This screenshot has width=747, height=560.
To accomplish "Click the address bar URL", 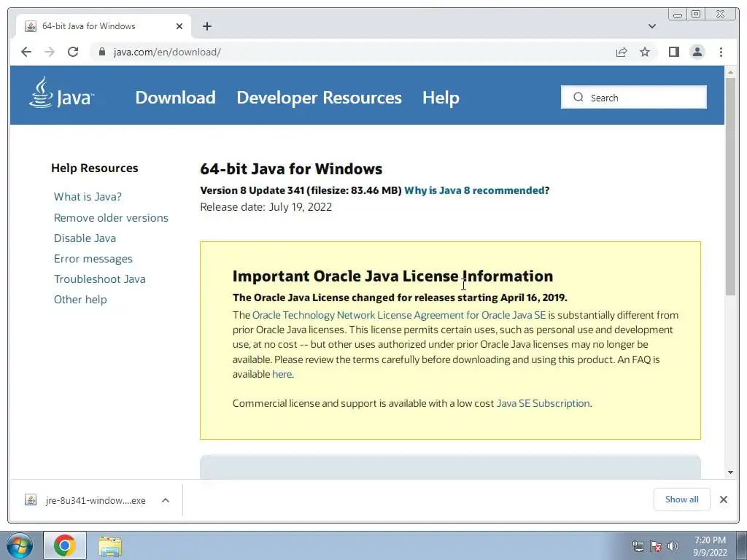I will click(167, 52).
